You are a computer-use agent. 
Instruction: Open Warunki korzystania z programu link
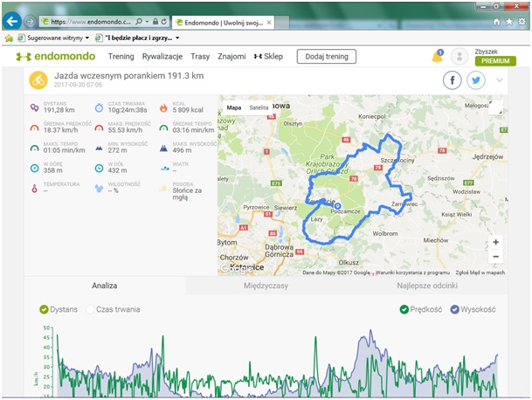click(x=412, y=272)
